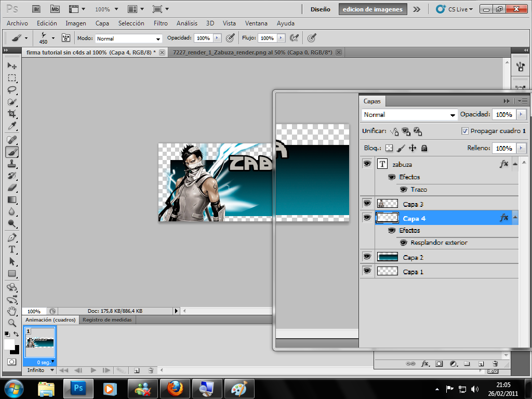Select the Lasso tool
532x399 pixels.
point(12,89)
